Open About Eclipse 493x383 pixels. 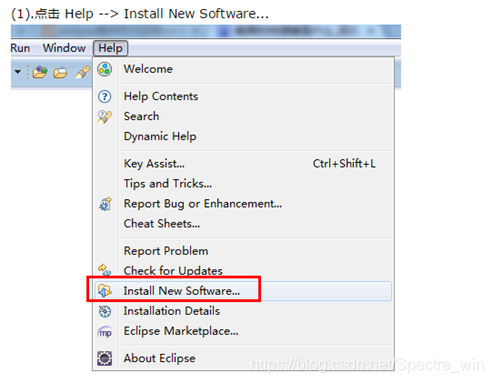243,358
